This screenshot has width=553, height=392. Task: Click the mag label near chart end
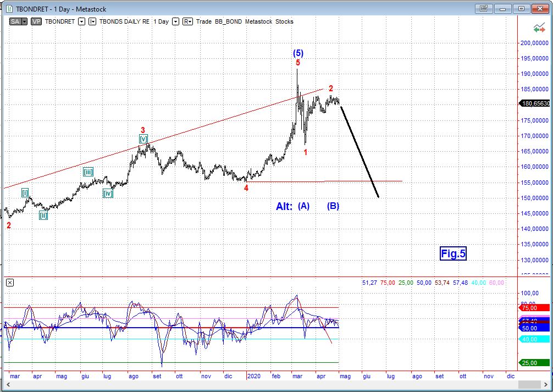tap(345, 376)
